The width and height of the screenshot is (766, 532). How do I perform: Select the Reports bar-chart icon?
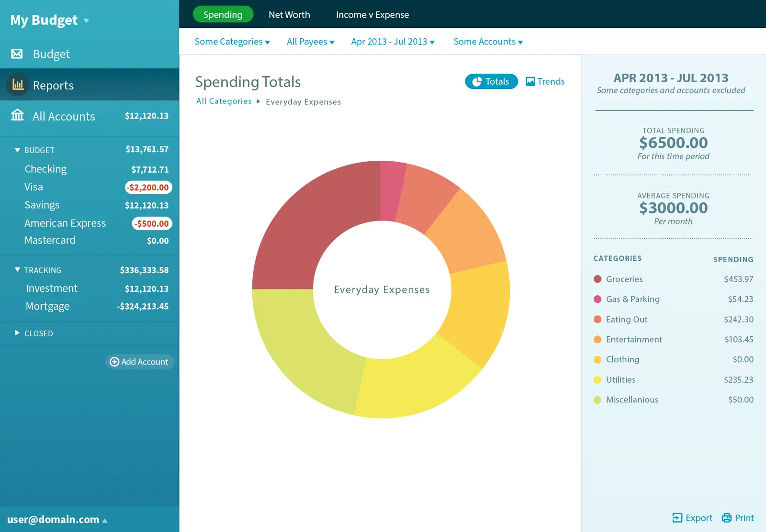click(17, 85)
